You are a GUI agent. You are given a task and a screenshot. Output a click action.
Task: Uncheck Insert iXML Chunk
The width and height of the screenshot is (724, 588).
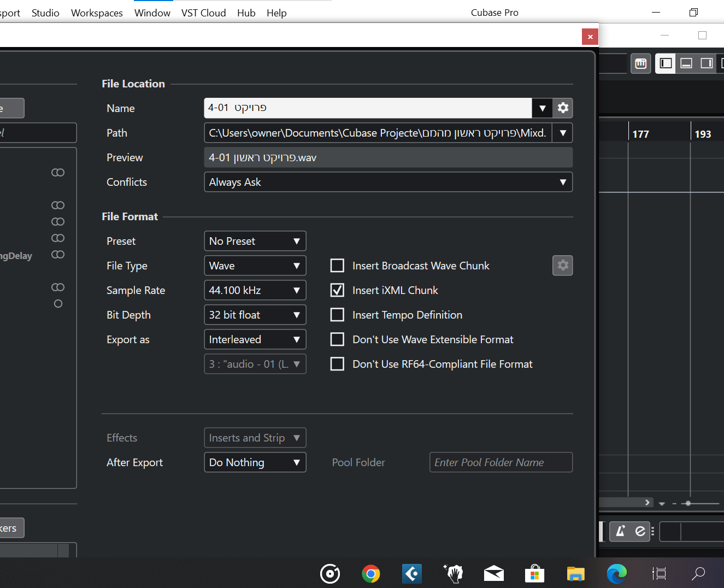click(338, 290)
